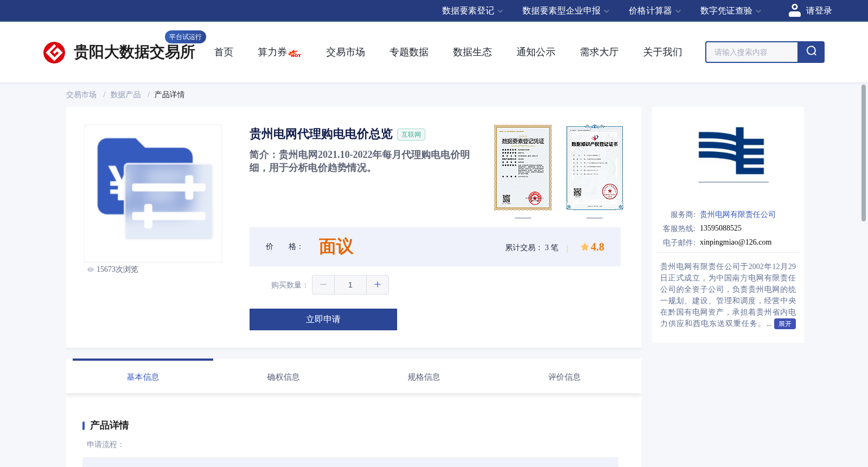Click 贵阳大数据交易所 site title

134,53
